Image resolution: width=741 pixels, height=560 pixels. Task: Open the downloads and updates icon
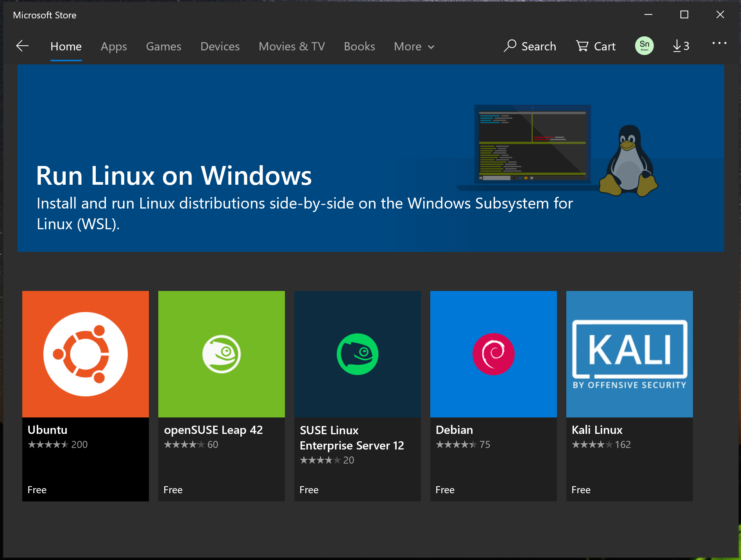pos(680,46)
